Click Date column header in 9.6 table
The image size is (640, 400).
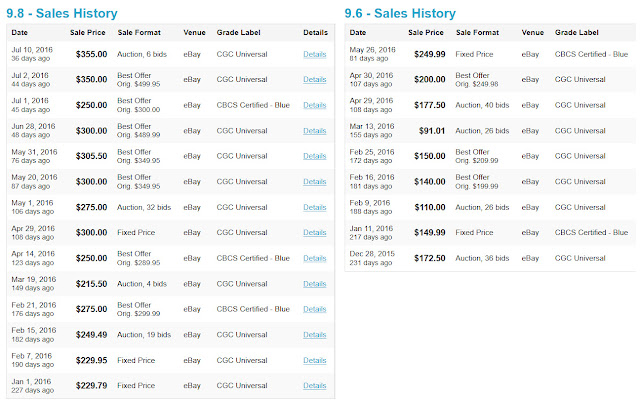point(358,33)
